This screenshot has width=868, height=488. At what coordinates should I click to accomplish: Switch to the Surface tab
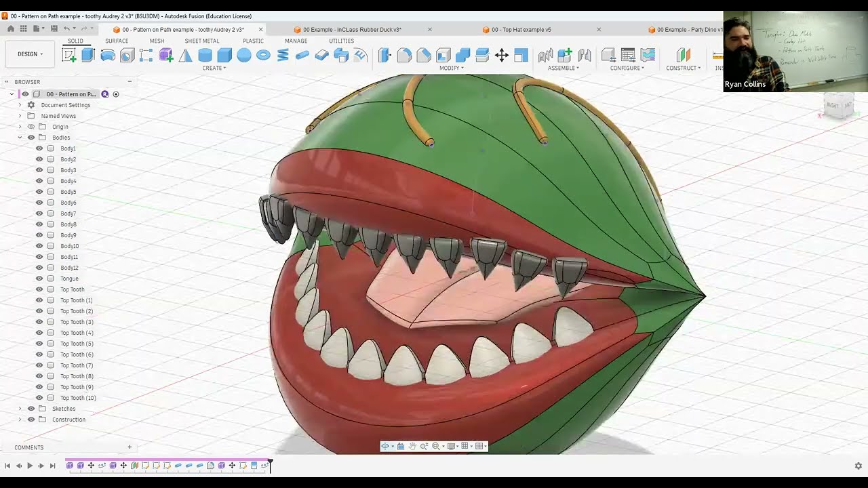(117, 41)
